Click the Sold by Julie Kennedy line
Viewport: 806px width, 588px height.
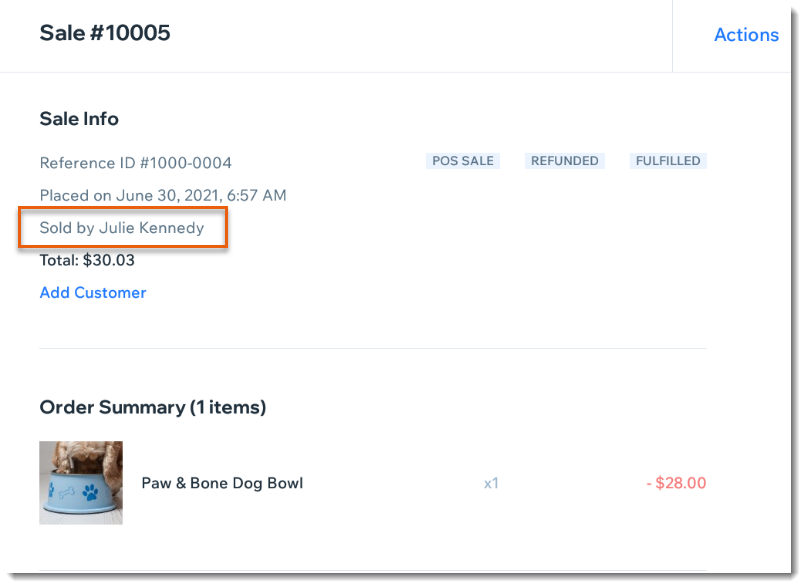(x=122, y=228)
